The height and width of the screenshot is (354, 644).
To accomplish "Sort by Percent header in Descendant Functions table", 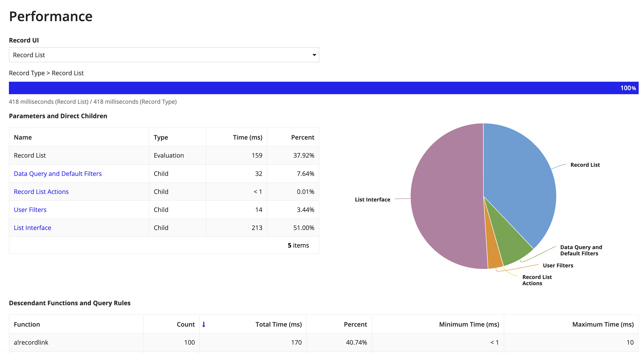I will 355,324.
